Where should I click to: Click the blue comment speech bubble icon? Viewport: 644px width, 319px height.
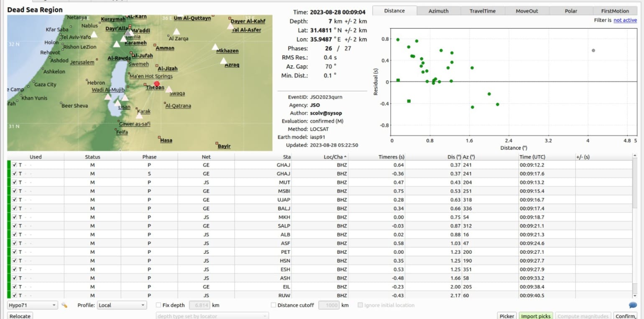tap(633, 305)
